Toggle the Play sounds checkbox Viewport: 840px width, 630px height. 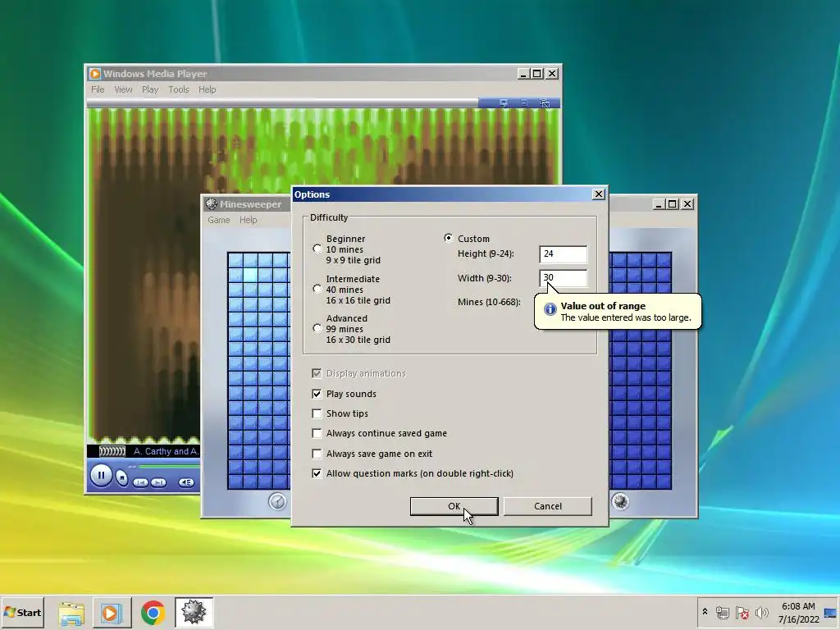(317, 394)
